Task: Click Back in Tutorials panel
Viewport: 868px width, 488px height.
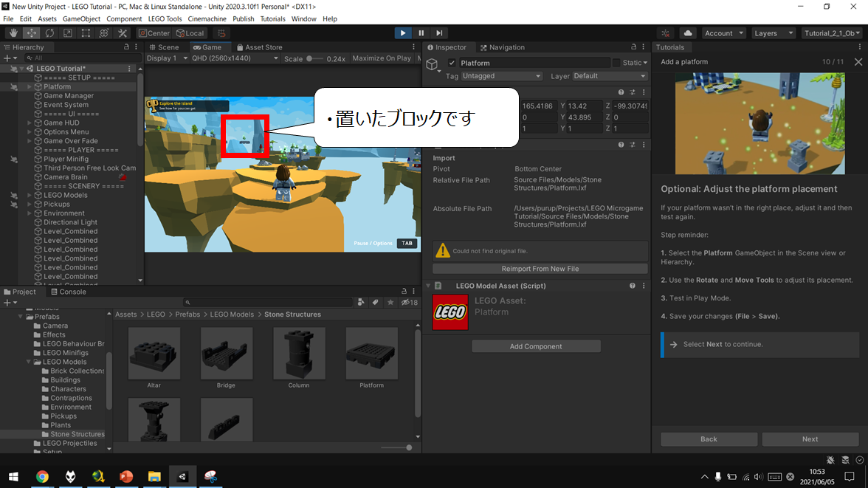Action: [709, 439]
